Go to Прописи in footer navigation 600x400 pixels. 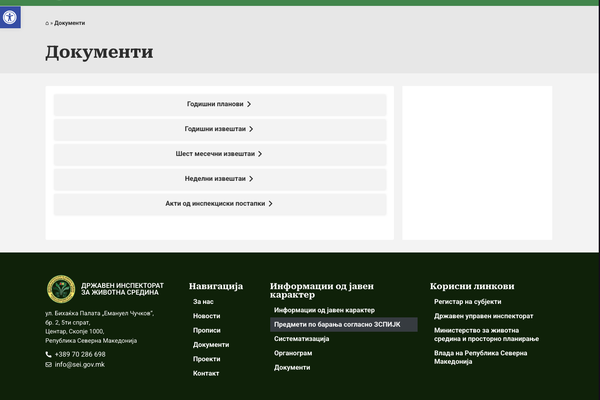(x=207, y=330)
